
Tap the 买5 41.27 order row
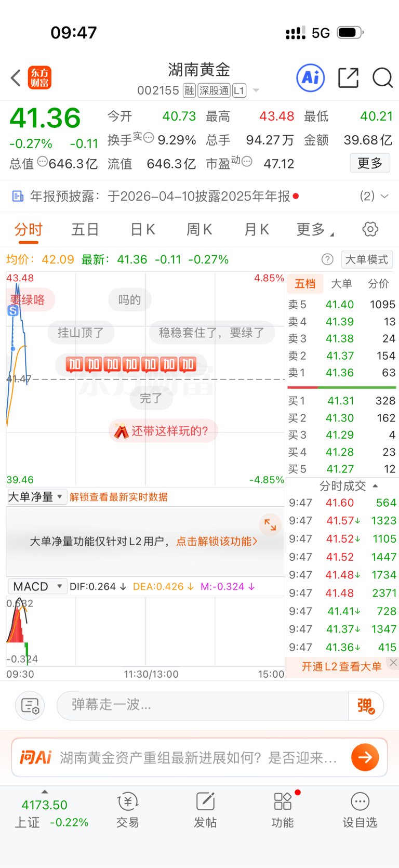coord(342,469)
